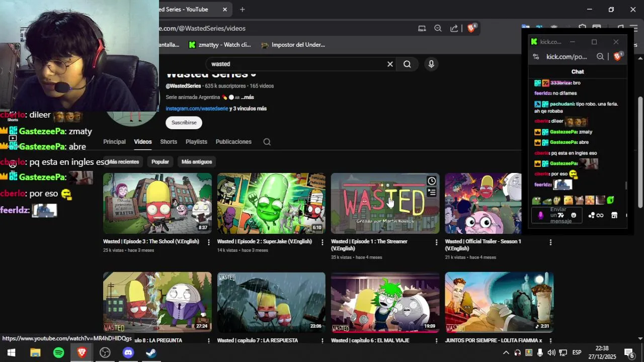
Task: Click the YouTube search magnifier button
Action: pos(407,64)
